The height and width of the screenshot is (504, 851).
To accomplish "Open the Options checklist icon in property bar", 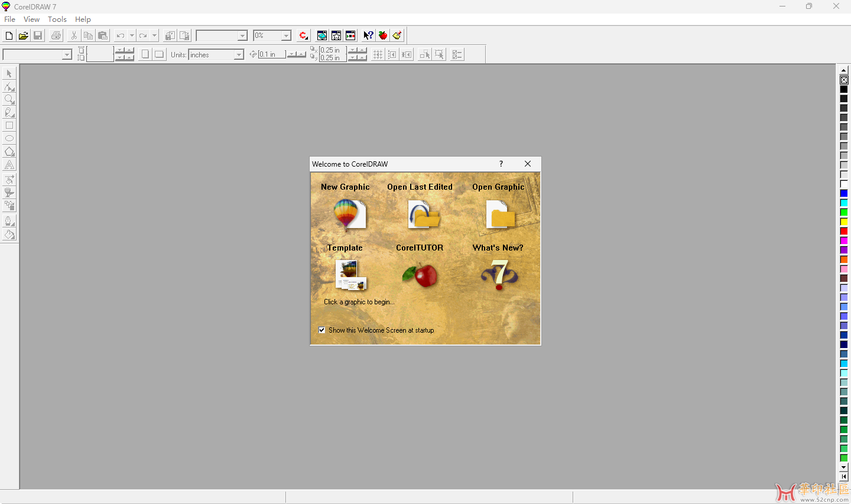I will (457, 54).
